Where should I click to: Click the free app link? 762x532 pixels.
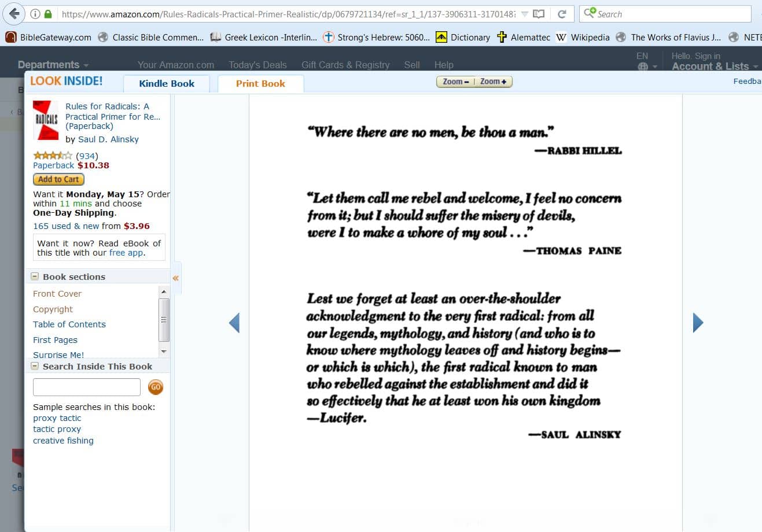pos(126,253)
